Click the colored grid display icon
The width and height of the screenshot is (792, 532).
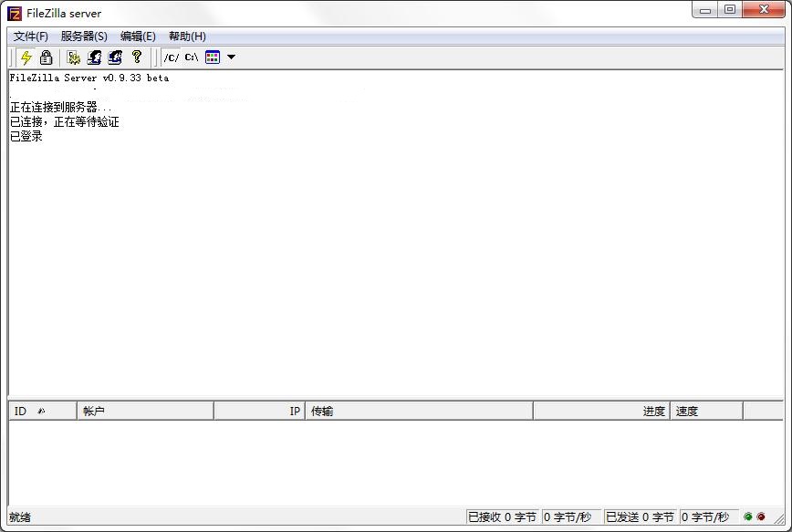[213, 57]
